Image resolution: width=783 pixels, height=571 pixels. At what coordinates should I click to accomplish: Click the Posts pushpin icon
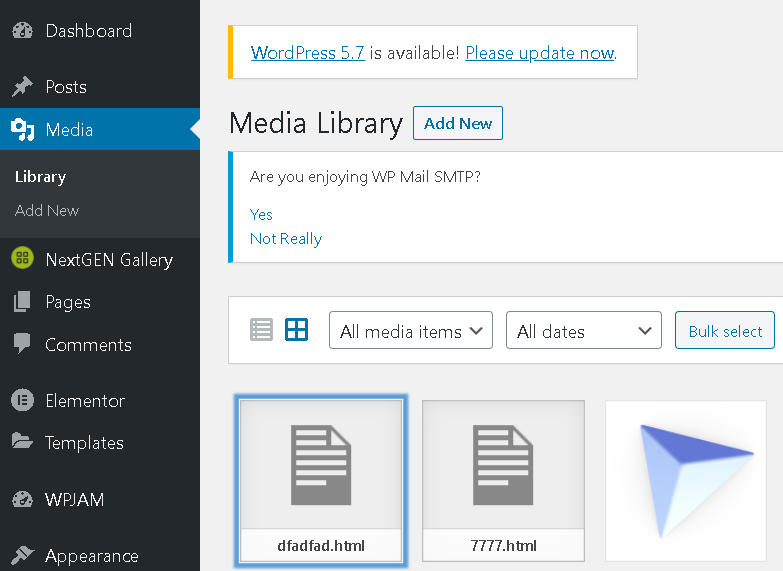coord(22,87)
